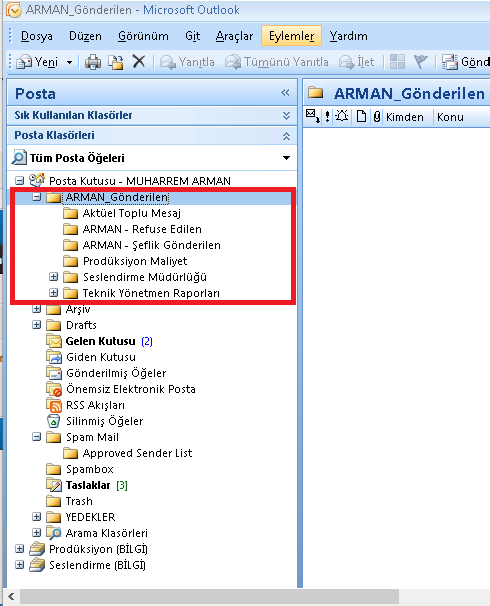Screen dimensions: 490x606
Task: Select the Aktüel Toplu Mesaj folder
Action: tap(132, 213)
